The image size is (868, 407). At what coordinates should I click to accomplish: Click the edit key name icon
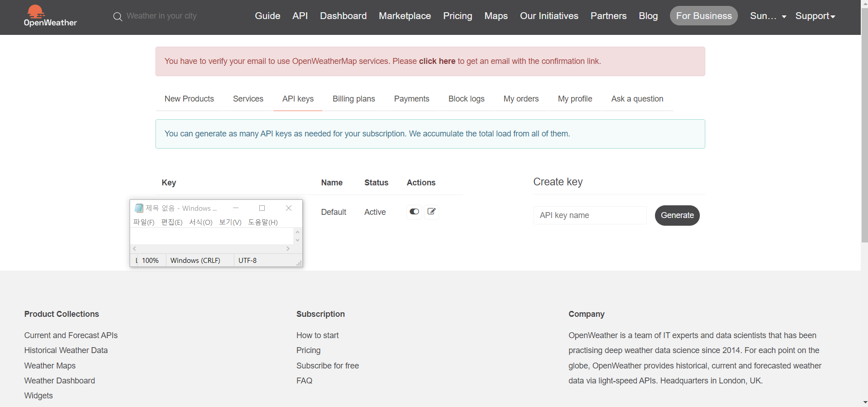tap(432, 212)
